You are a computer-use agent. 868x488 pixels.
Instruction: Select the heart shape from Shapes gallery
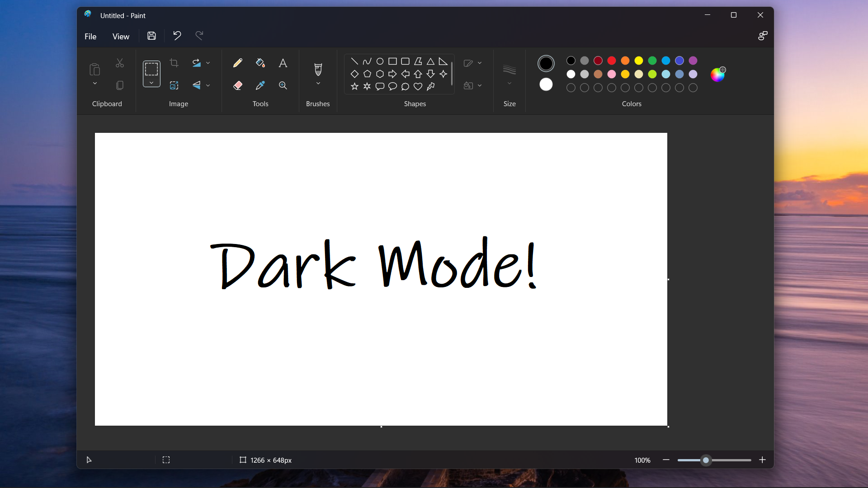tap(418, 87)
